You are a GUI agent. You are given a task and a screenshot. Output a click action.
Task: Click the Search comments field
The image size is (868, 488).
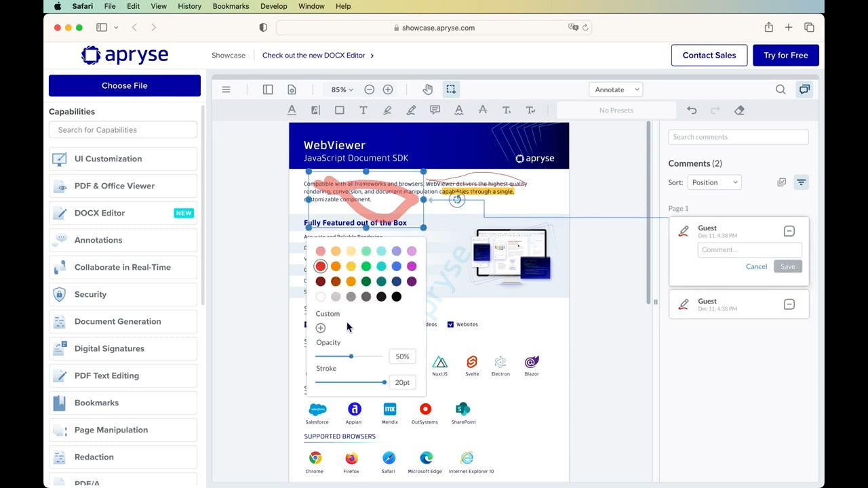pos(738,137)
